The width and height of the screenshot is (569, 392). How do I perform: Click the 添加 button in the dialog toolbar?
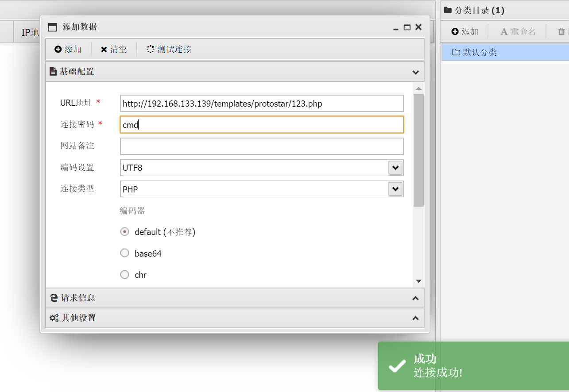click(x=68, y=49)
